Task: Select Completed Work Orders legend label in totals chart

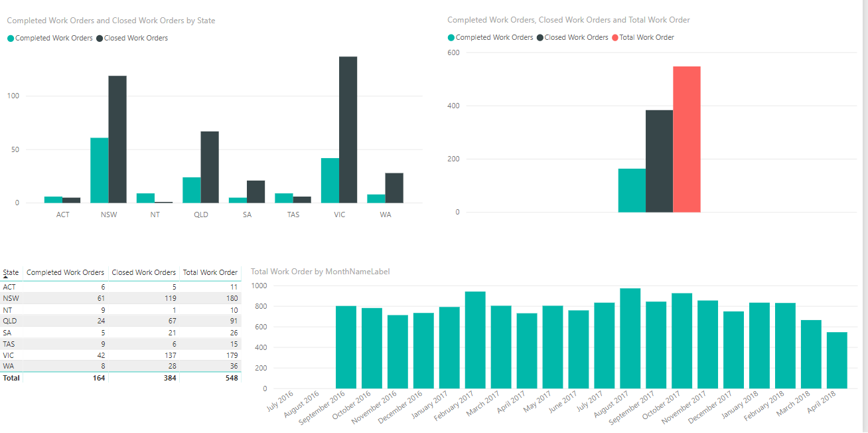Action: pyautogui.click(x=494, y=38)
